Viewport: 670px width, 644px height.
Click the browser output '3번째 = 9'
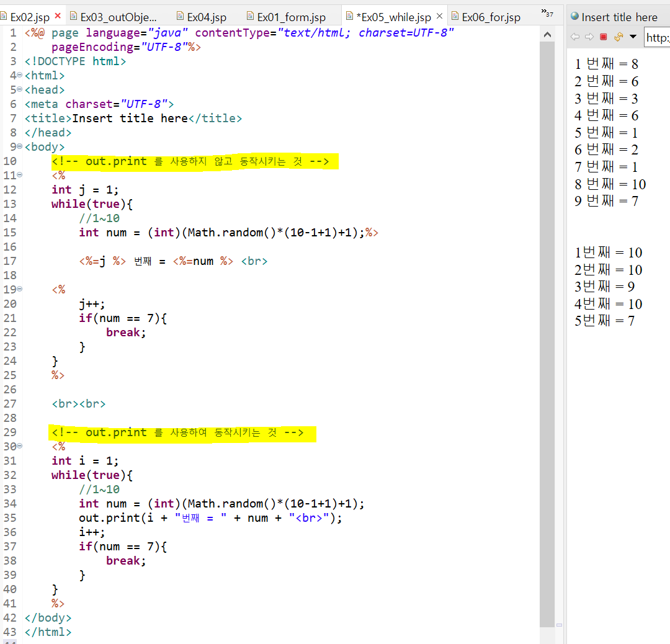point(605,286)
